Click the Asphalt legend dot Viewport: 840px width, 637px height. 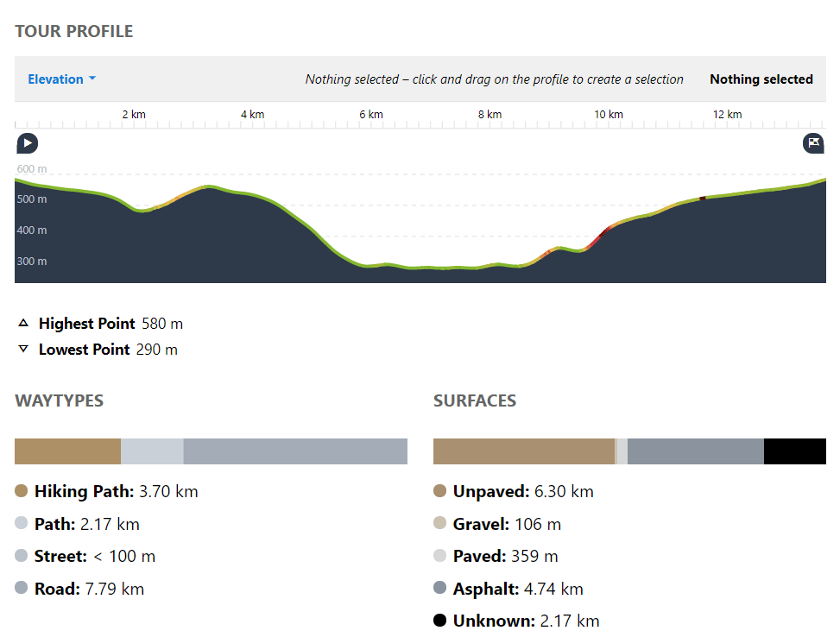point(439,589)
